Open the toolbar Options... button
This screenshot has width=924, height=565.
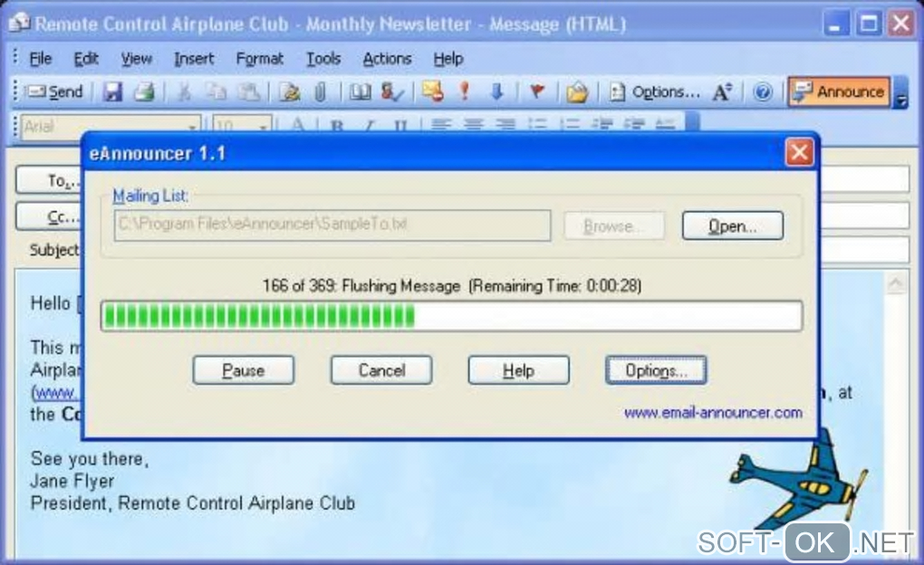click(654, 92)
